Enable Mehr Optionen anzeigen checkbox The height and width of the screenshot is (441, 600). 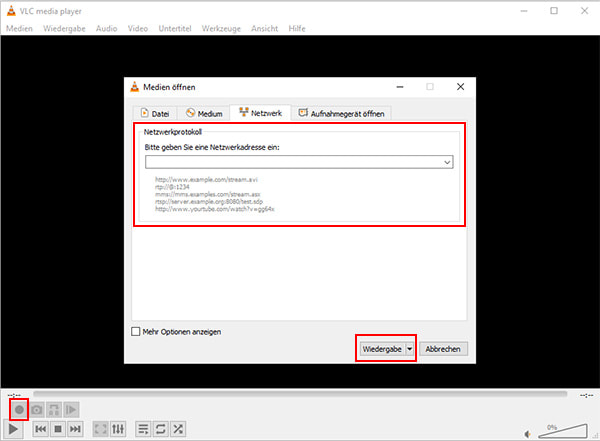(x=135, y=332)
